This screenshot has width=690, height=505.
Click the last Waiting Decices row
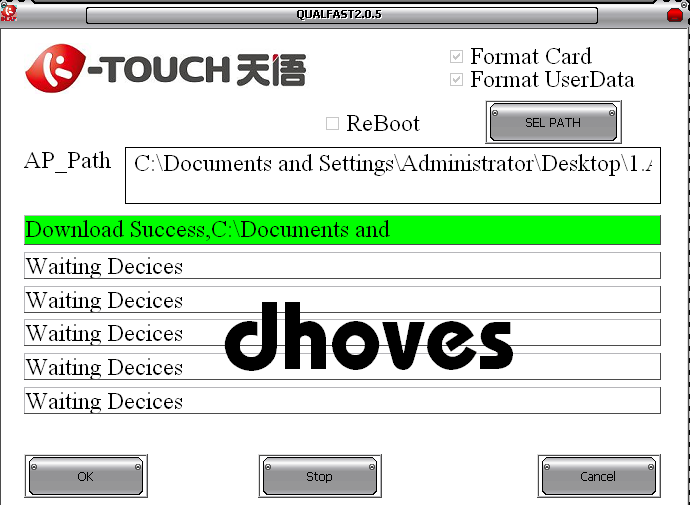342,401
